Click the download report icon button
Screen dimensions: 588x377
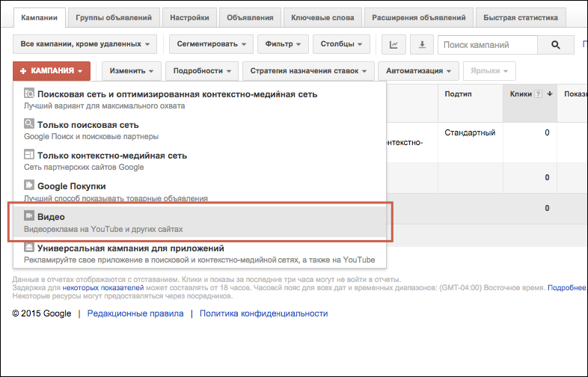click(x=422, y=45)
